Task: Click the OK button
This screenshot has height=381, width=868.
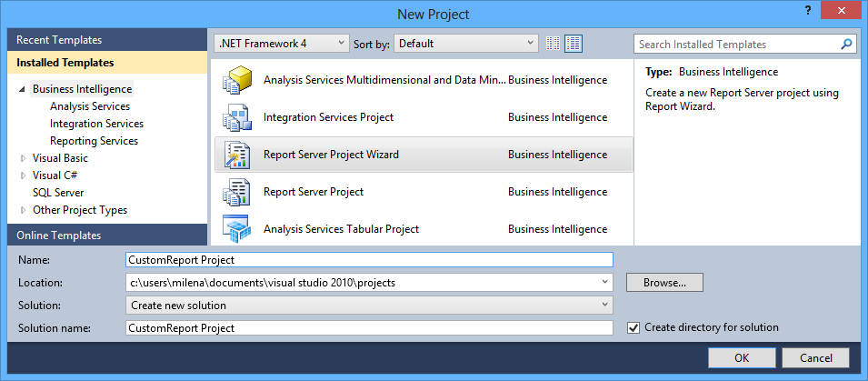Action: [742, 358]
